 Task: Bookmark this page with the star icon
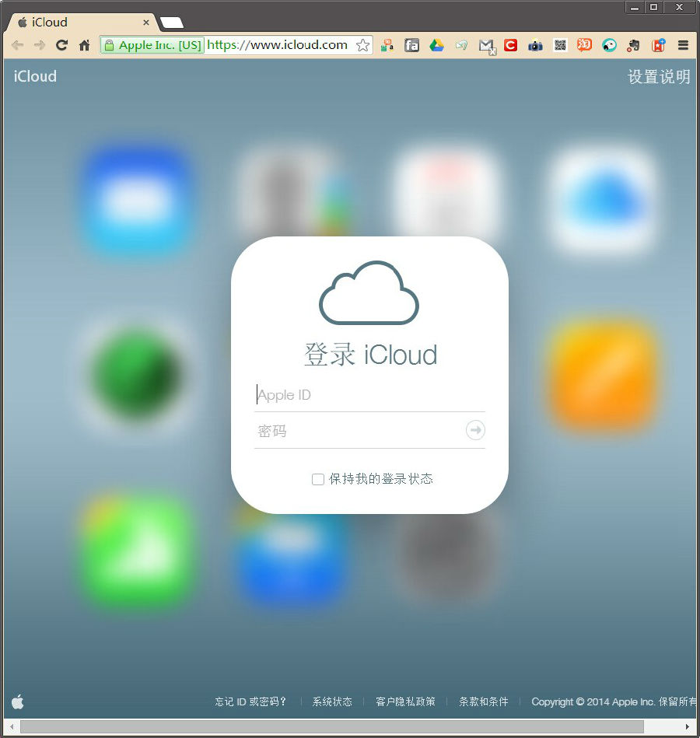(x=362, y=45)
